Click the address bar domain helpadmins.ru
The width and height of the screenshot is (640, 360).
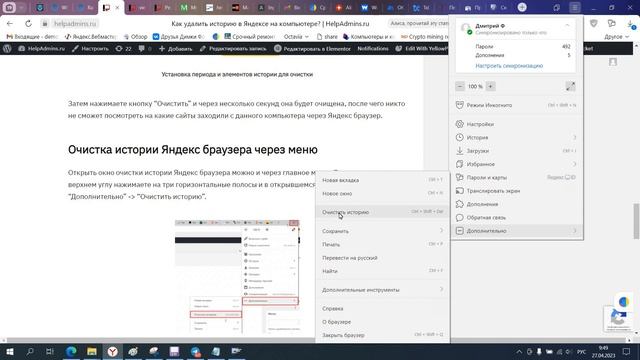(75, 24)
